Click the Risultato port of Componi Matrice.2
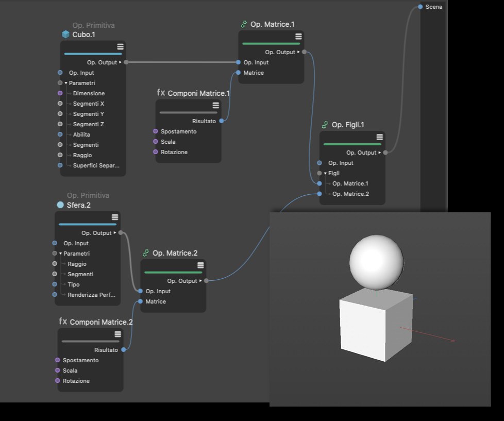504x421 pixels. click(124, 350)
